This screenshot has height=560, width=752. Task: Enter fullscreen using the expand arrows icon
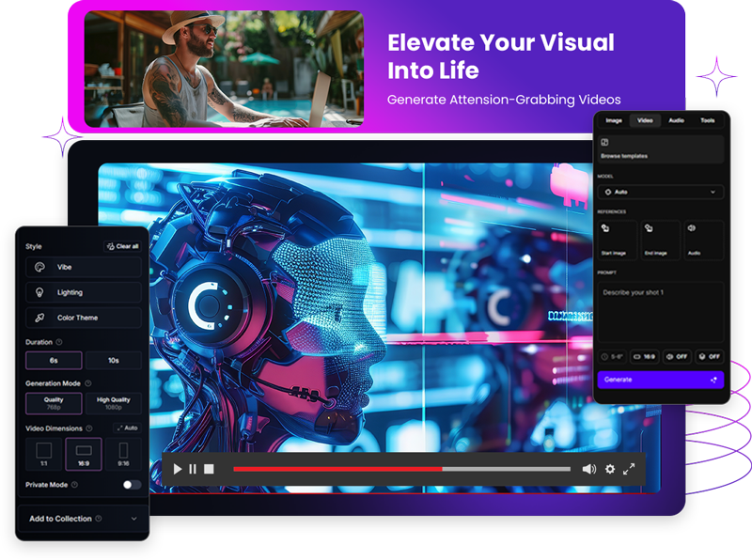click(629, 469)
